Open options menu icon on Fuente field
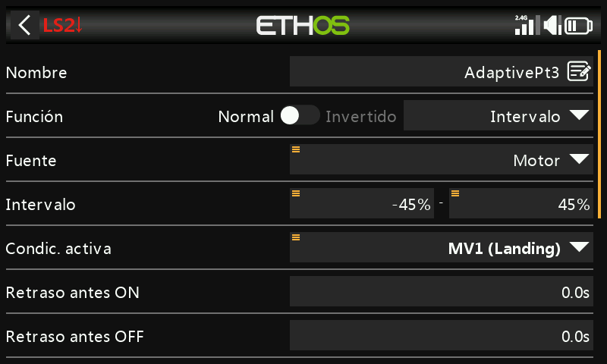Screen dimensions: 607x364 (x=296, y=149)
